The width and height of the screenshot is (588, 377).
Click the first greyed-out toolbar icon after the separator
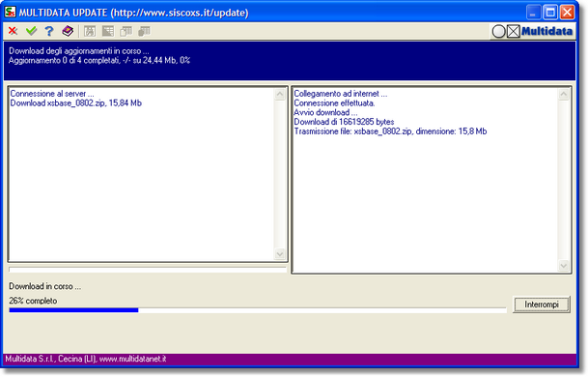click(x=90, y=31)
